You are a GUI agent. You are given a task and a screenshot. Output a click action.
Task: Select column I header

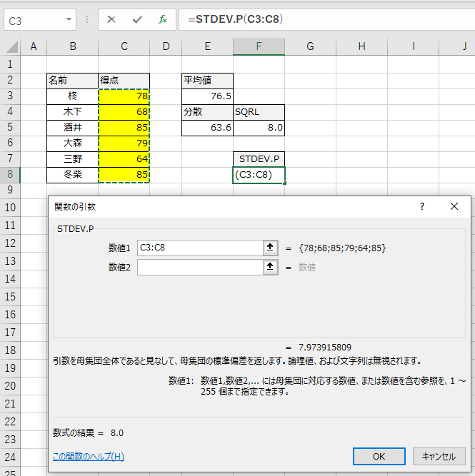414,47
